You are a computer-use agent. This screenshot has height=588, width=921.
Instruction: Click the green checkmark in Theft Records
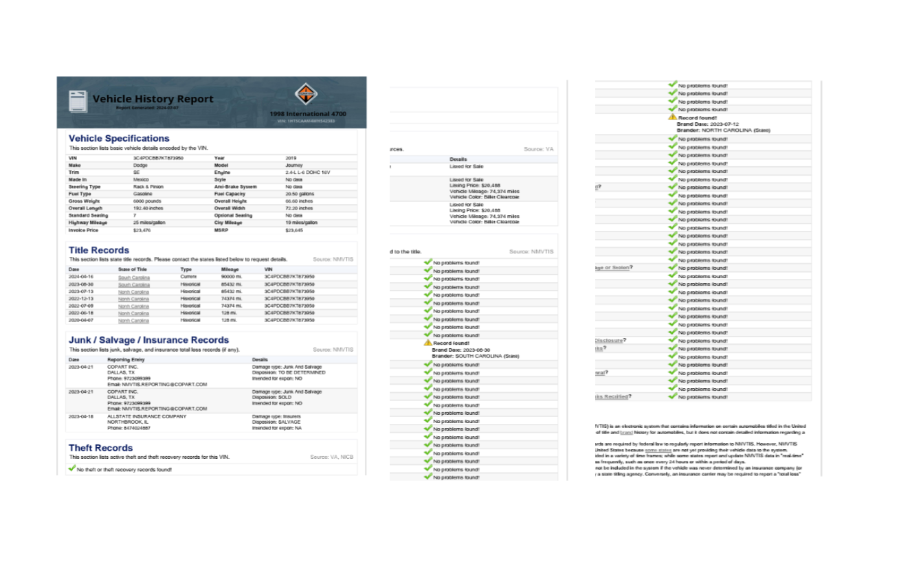pos(72,468)
